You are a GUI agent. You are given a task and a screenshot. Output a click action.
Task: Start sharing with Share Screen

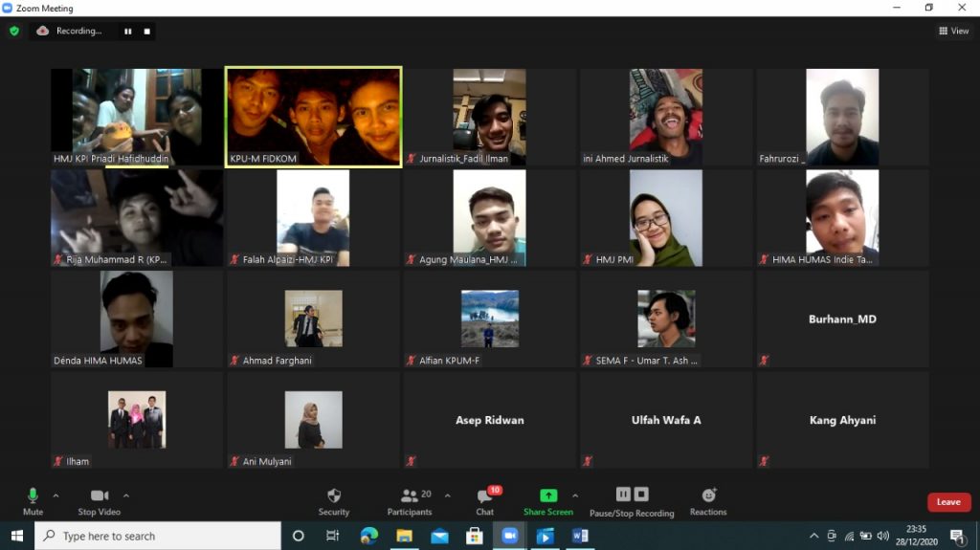pyautogui.click(x=547, y=500)
